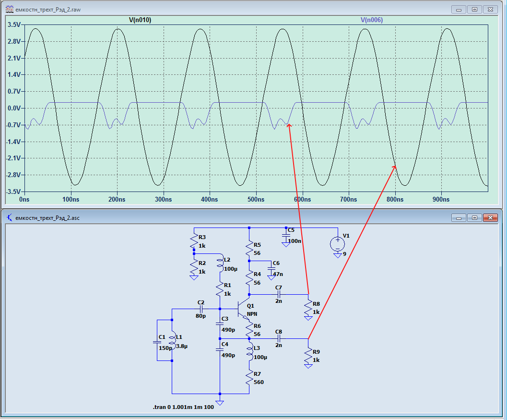The image size is (507, 420).
Task: Maximize the waveform .raw window
Action: (474, 10)
